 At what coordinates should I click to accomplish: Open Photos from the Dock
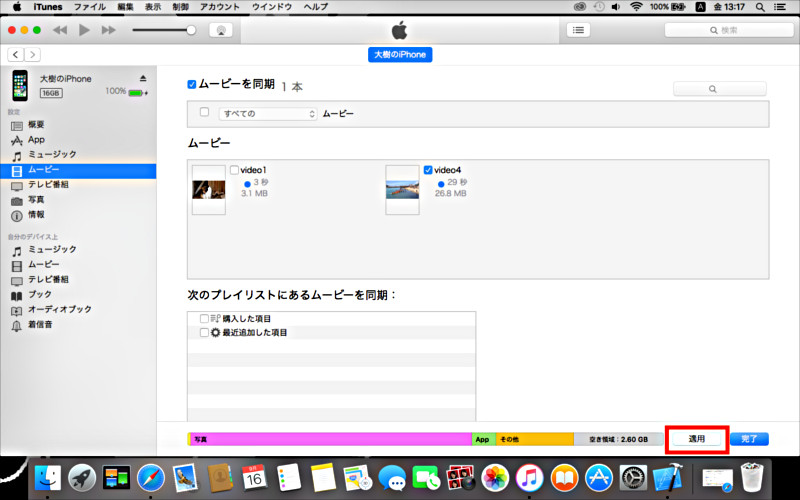pyautogui.click(x=495, y=479)
